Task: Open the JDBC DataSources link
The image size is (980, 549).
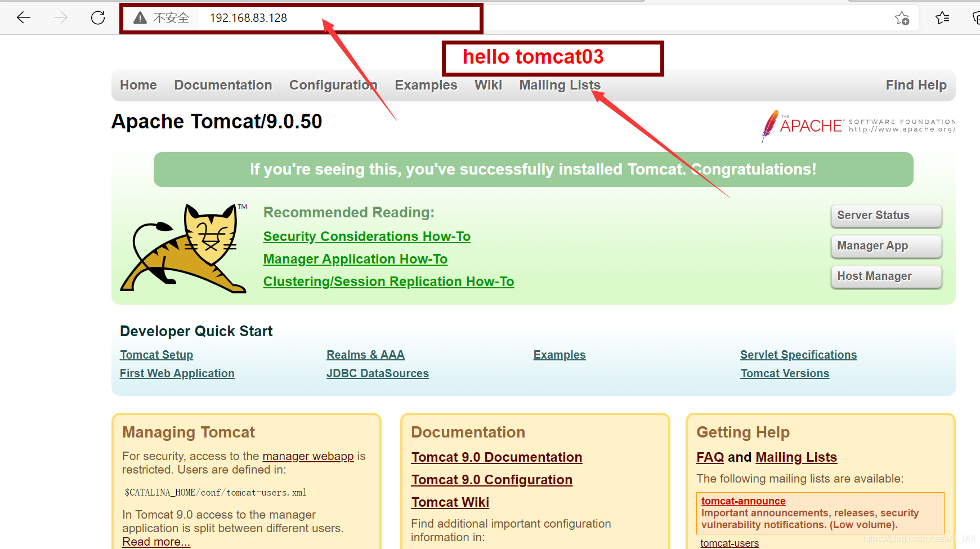Action: point(378,373)
